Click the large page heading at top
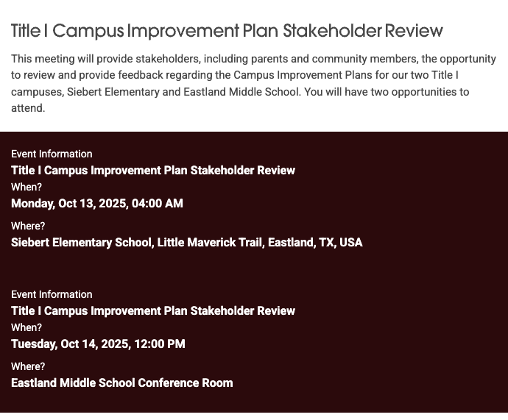Viewport: 508px width, 420px height. (227, 31)
